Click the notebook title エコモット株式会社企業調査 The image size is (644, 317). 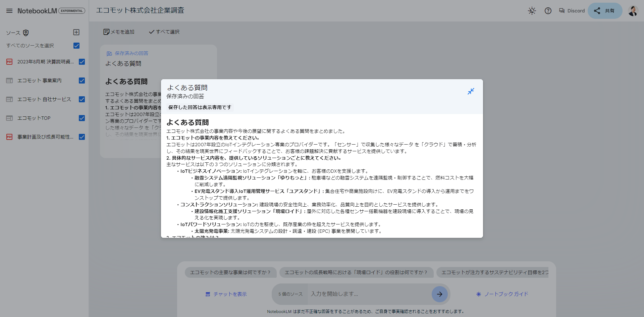[140, 10]
